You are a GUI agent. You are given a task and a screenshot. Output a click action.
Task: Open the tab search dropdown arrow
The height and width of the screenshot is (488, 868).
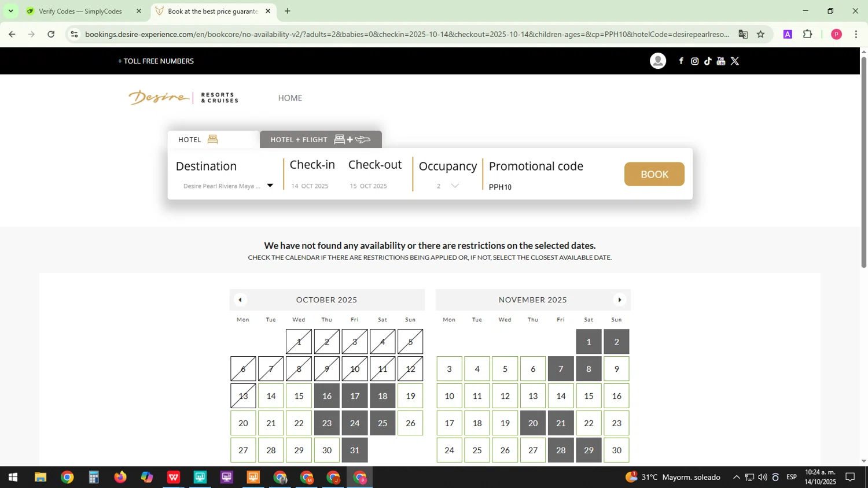pyautogui.click(x=10, y=11)
